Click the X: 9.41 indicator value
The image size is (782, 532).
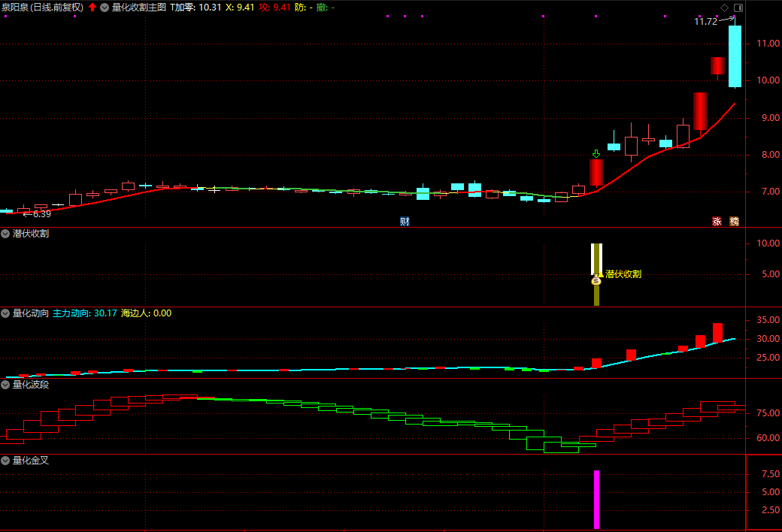coord(240,8)
